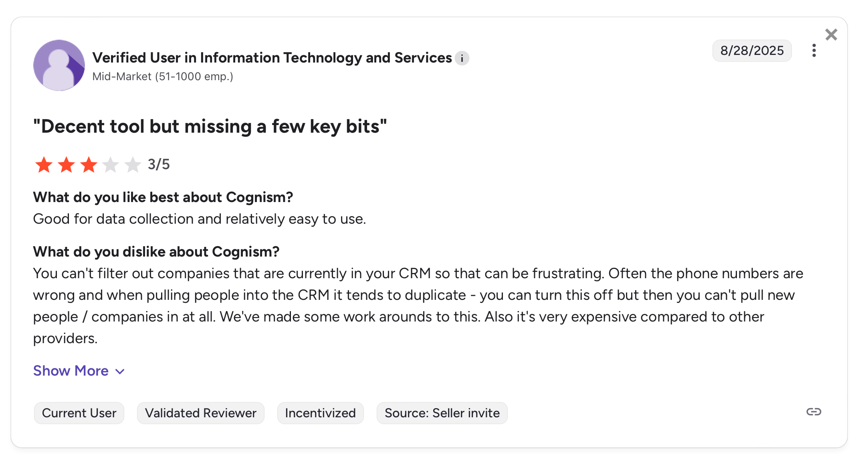Select the Validated Reviewer tag

200,413
